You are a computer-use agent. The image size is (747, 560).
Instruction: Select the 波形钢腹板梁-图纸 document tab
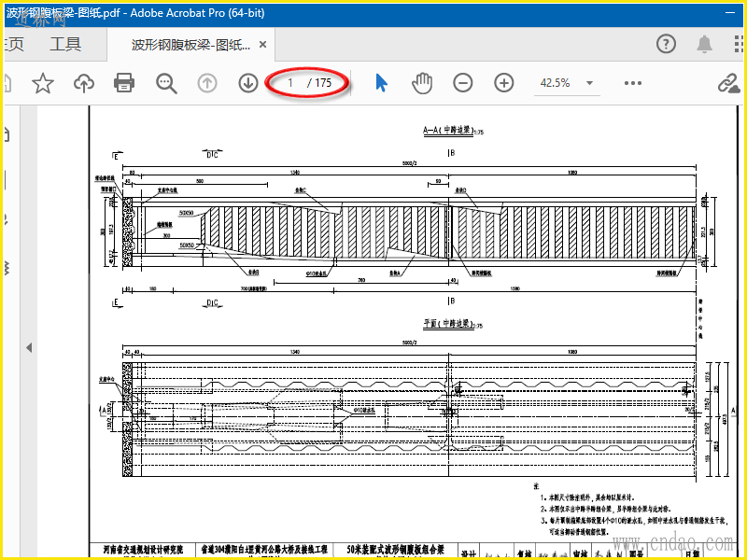(190, 45)
